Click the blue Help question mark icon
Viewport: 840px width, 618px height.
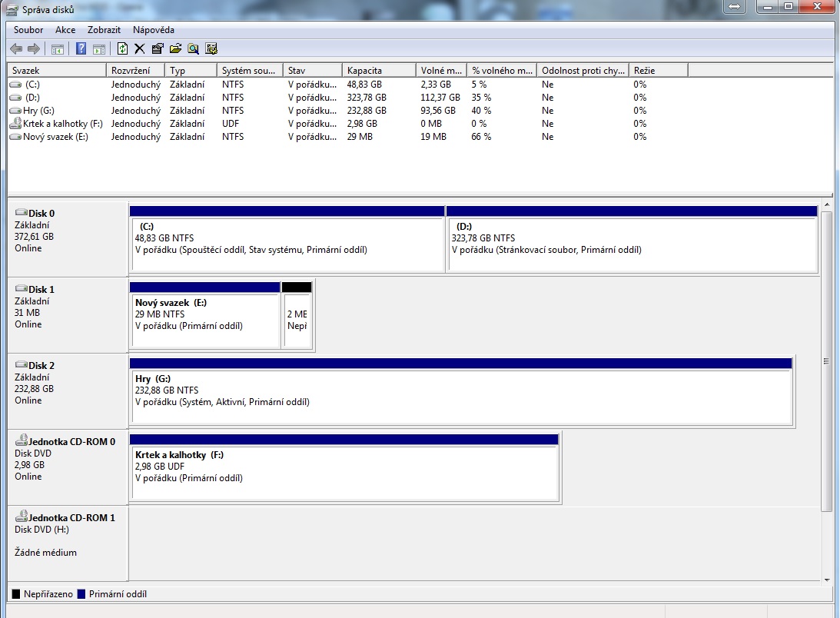(x=81, y=49)
